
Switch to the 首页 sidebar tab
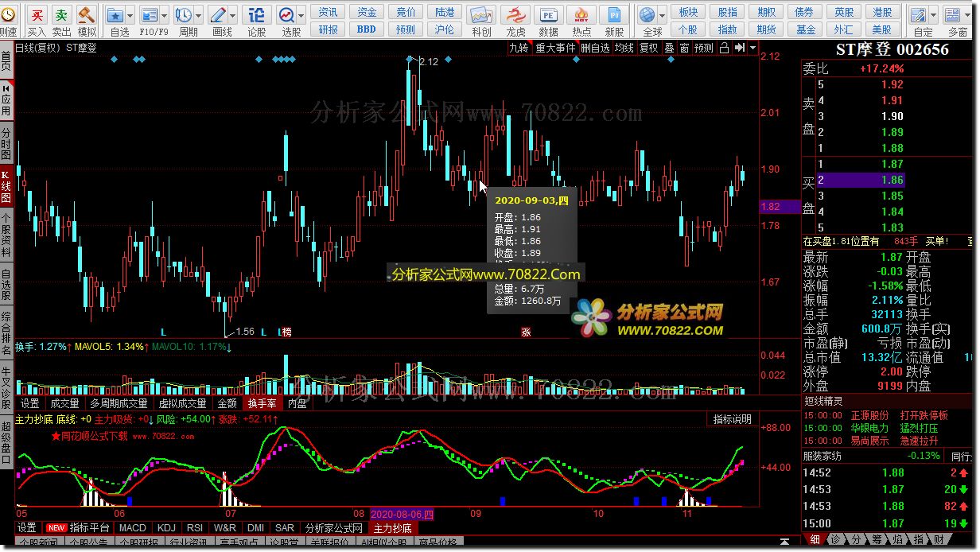click(x=6, y=61)
